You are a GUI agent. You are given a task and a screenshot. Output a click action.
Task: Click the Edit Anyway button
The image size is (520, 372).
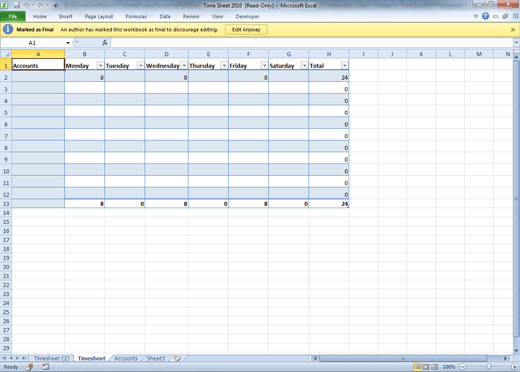246,30
